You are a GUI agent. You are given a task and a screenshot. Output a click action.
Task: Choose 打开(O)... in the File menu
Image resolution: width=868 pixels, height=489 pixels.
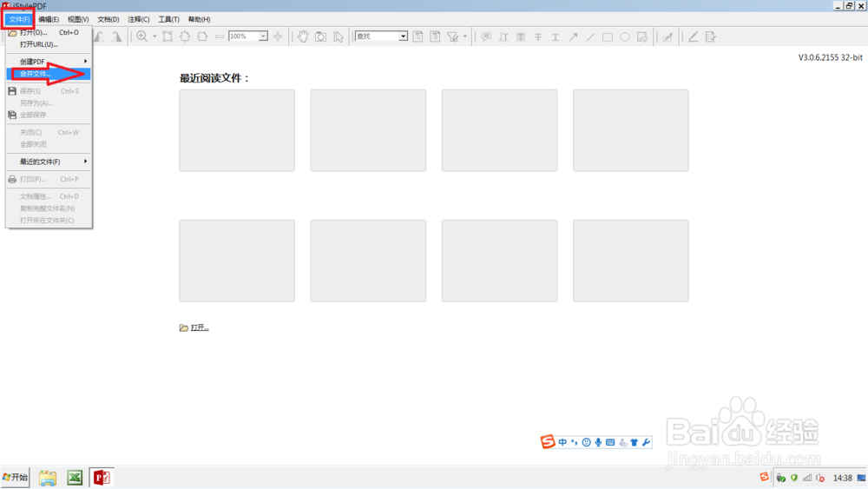[48, 33]
